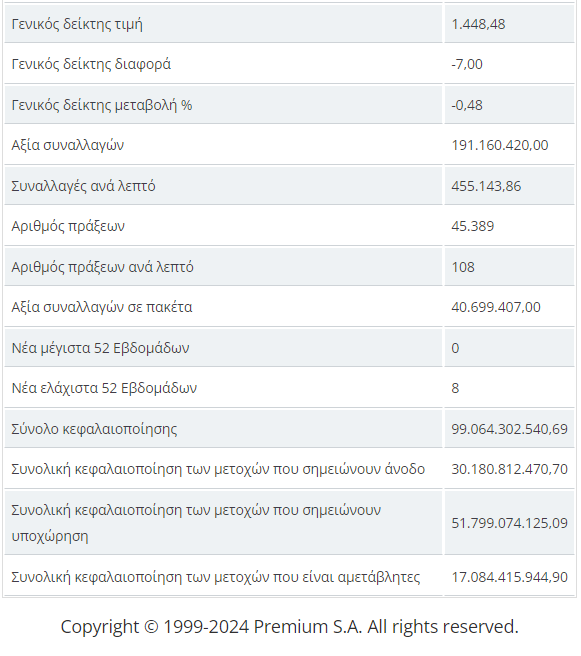Click the Γενικός δείκτης τιμή label
Screen dimensions: 581x656
point(77,24)
